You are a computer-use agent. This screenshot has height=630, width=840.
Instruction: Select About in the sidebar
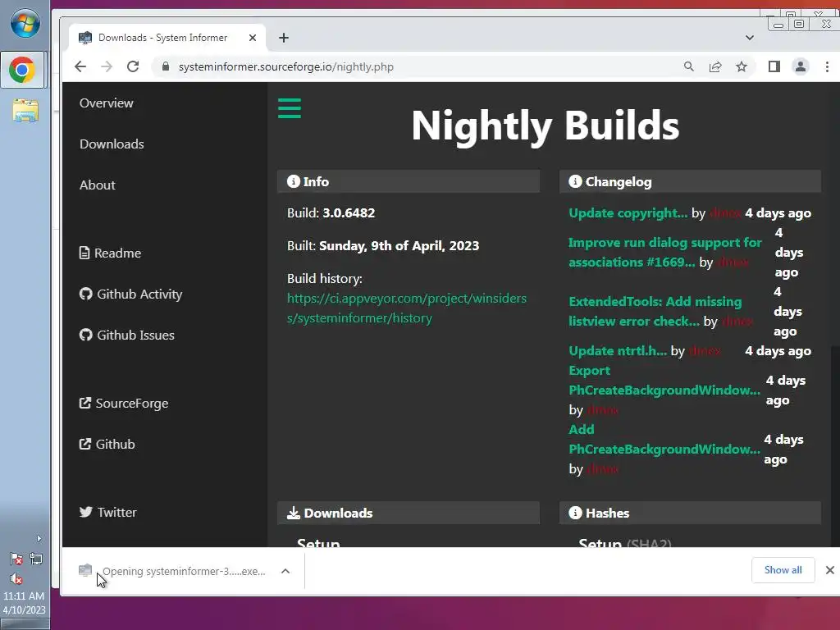97,185
